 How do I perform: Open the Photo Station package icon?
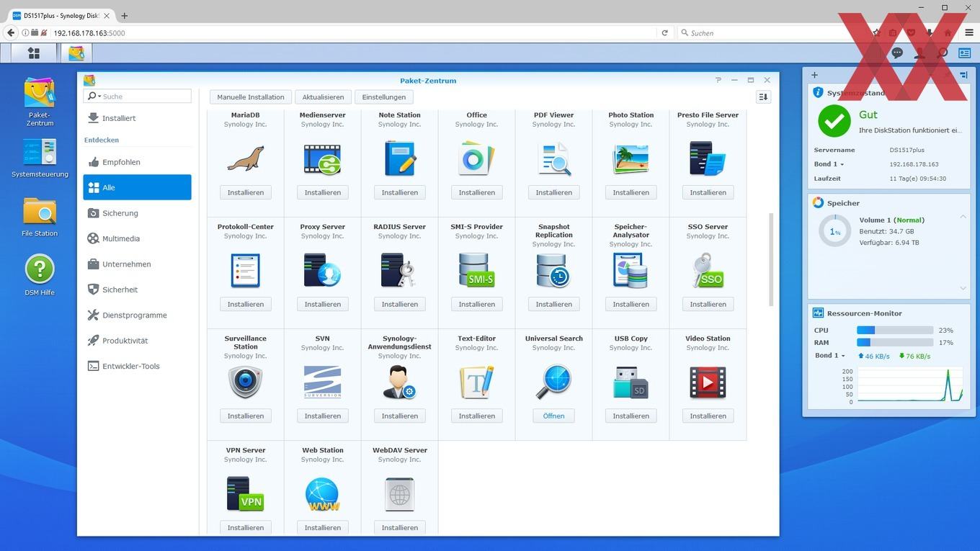click(631, 158)
